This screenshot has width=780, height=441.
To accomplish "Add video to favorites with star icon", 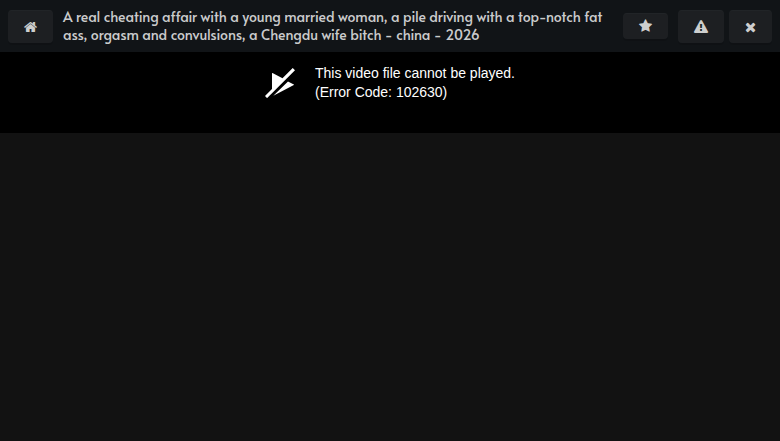I will 645,26.
